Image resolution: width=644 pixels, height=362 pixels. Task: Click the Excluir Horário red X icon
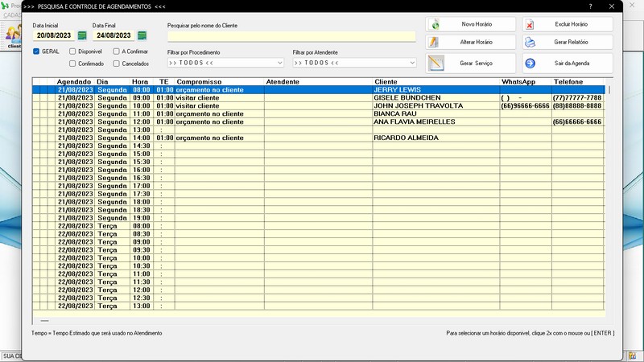pos(530,25)
